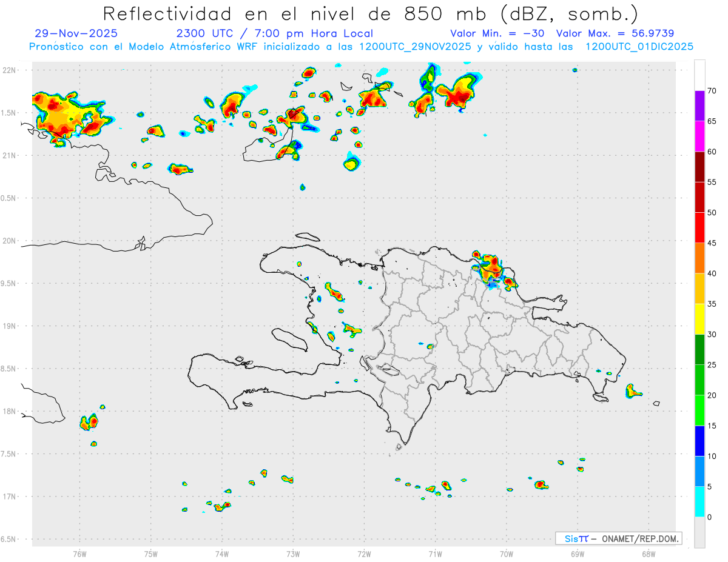Image resolution: width=728 pixels, height=562 pixels.
Task: Click the '40' color scale label
Action: (x=712, y=273)
